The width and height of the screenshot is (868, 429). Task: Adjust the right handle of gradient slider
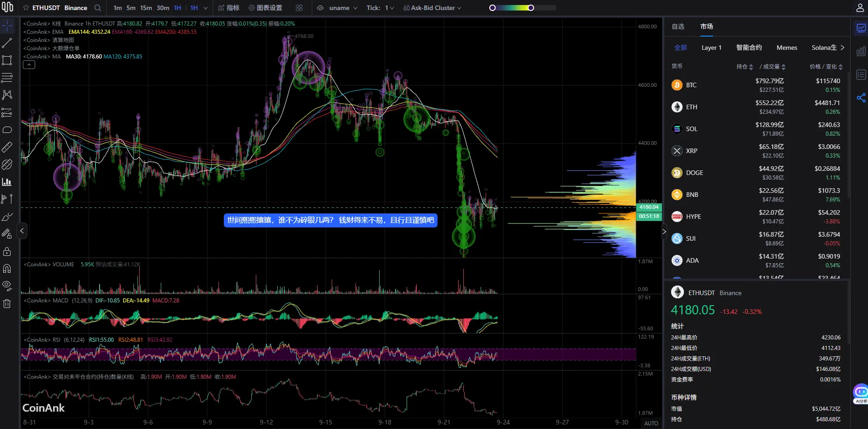point(531,8)
